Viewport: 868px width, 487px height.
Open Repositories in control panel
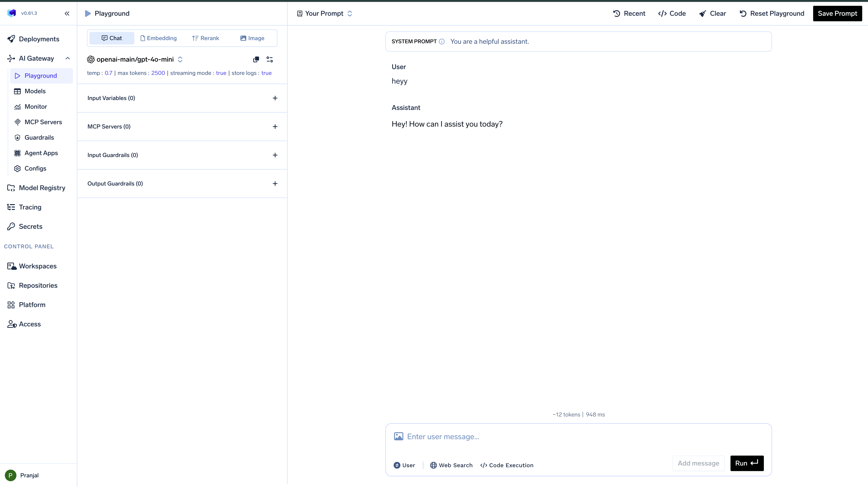(38, 286)
